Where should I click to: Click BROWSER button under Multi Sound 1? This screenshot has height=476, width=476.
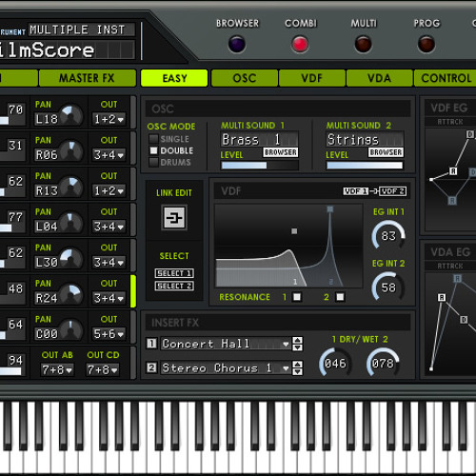(281, 152)
